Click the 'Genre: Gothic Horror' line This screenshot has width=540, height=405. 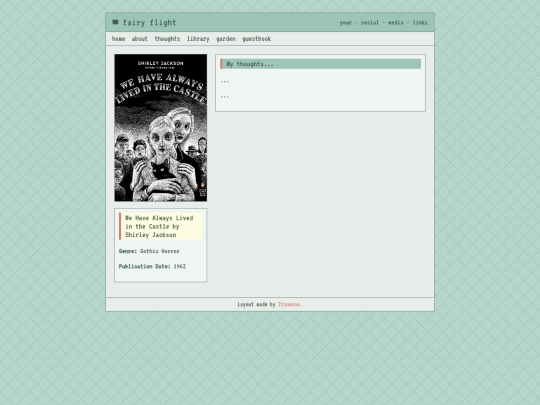pos(149,251)
